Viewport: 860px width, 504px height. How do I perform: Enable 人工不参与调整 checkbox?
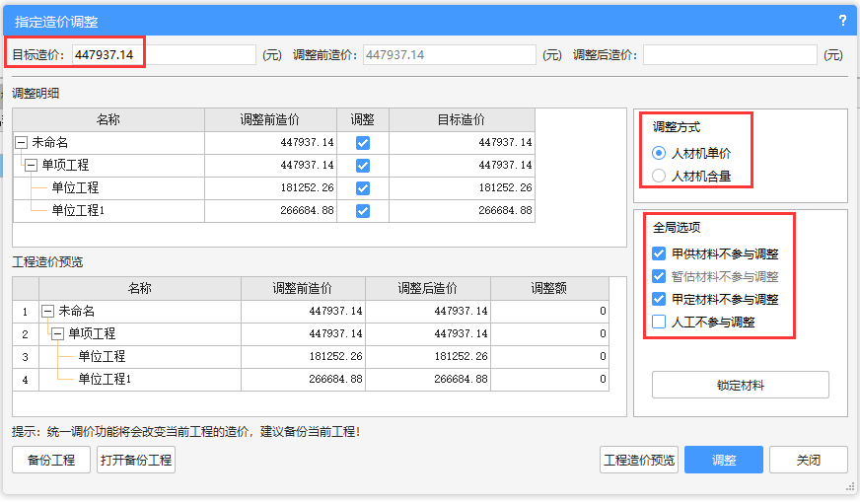660,322
